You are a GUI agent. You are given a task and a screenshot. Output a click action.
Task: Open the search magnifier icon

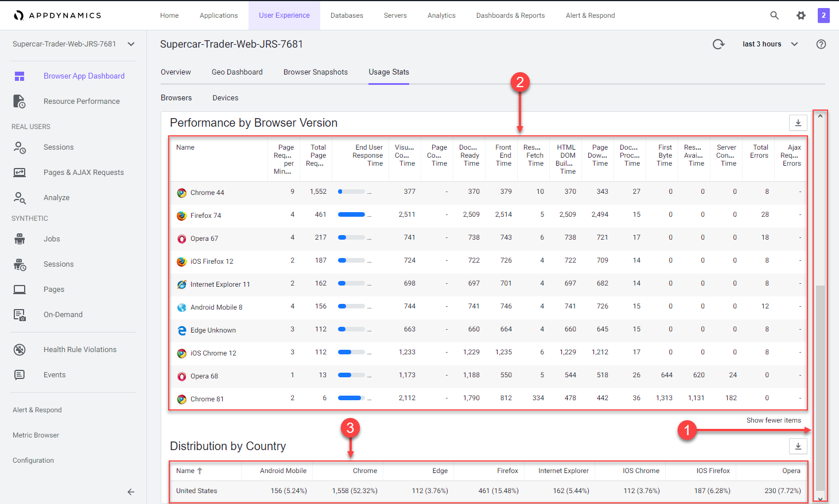(774, 15)
